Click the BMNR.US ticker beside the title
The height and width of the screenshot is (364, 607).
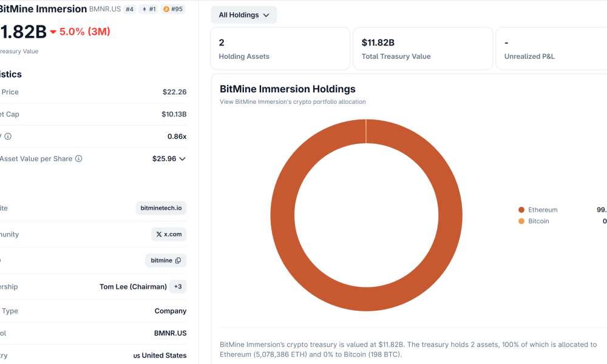[x=105, y=9]
